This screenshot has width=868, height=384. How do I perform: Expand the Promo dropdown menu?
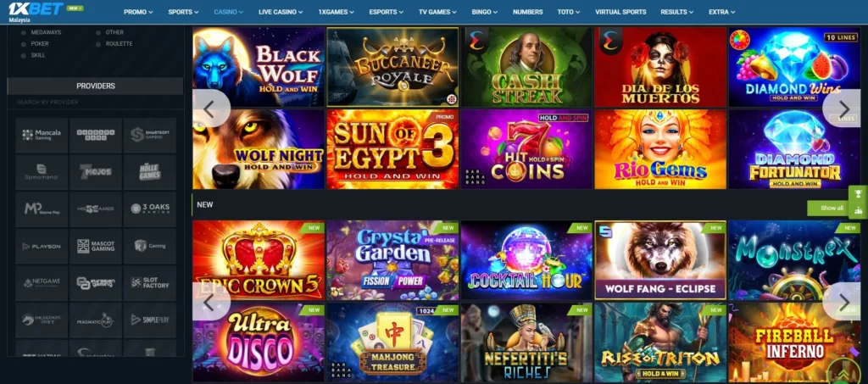tap(138, 12)
